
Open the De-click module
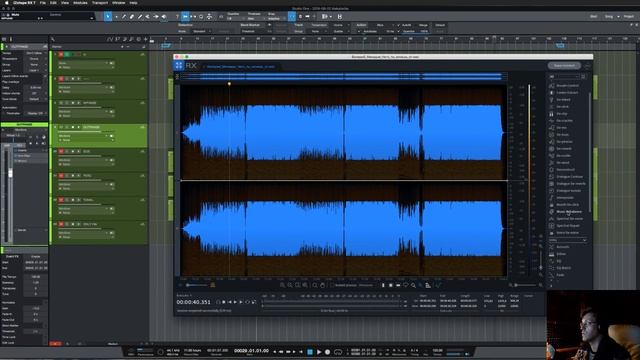pos(562,107)
